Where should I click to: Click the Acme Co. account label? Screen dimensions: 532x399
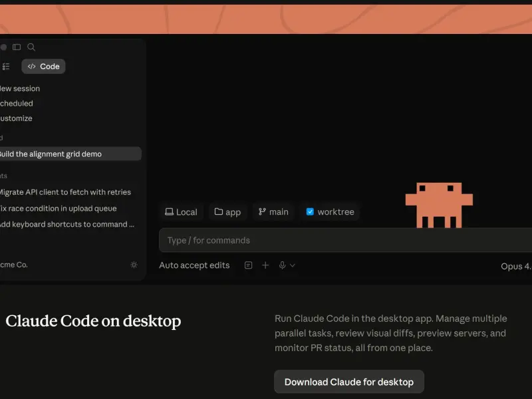13,265
